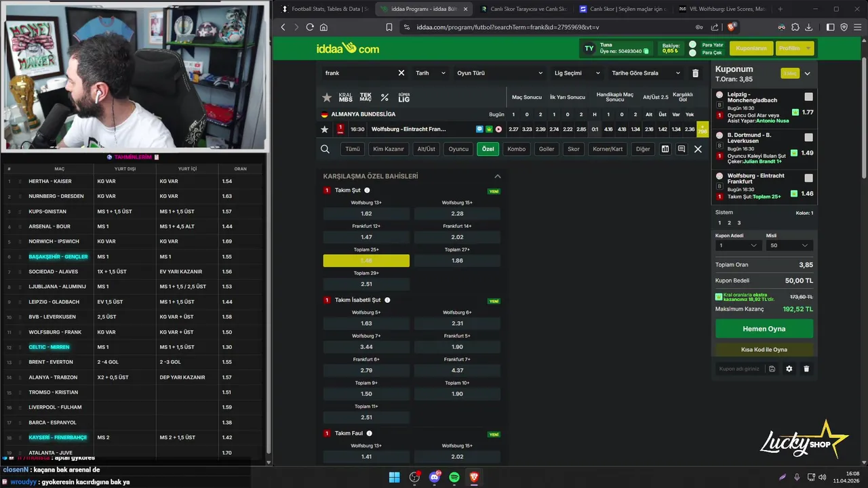
Task: Open match comments blue chat icon
Action: click(479, 129)
